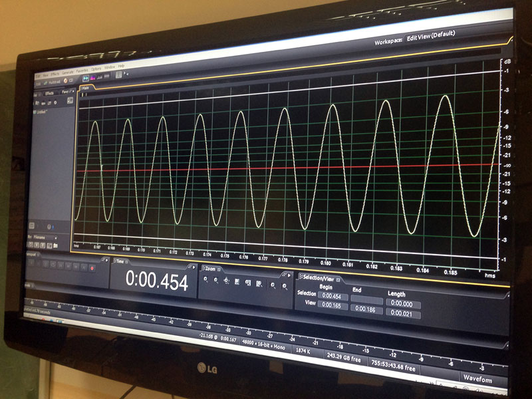Click the Zoom To Selection icon
The image size is (532, 399).
pyautogui.click(x=237, y=282)
